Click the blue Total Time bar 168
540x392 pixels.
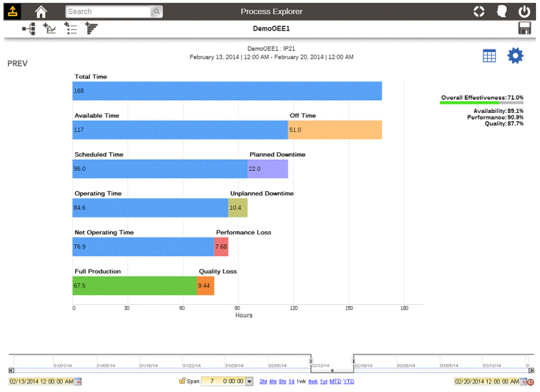tap(227, 91)
